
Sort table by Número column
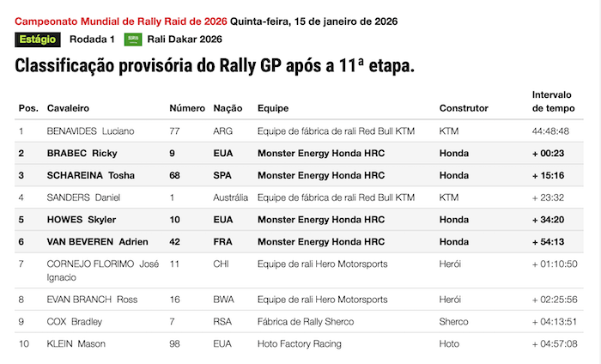pos(186,108)
